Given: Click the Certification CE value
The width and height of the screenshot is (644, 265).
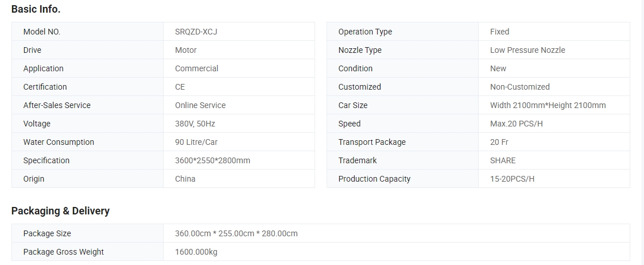Looking at the screenshot, I should 180,87.
